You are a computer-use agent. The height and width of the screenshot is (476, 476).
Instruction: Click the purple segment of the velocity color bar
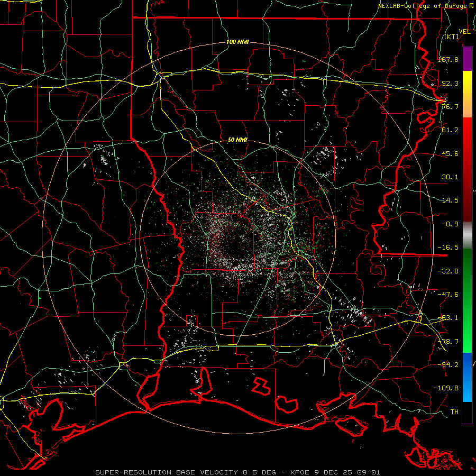[467, 59]
